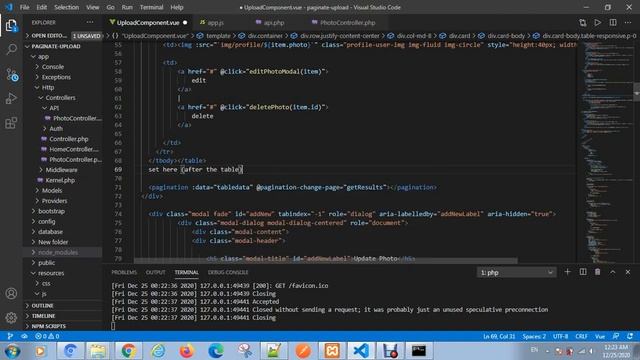Open Source Control view
The image size is (640, 360).
[x=11, y=74]
